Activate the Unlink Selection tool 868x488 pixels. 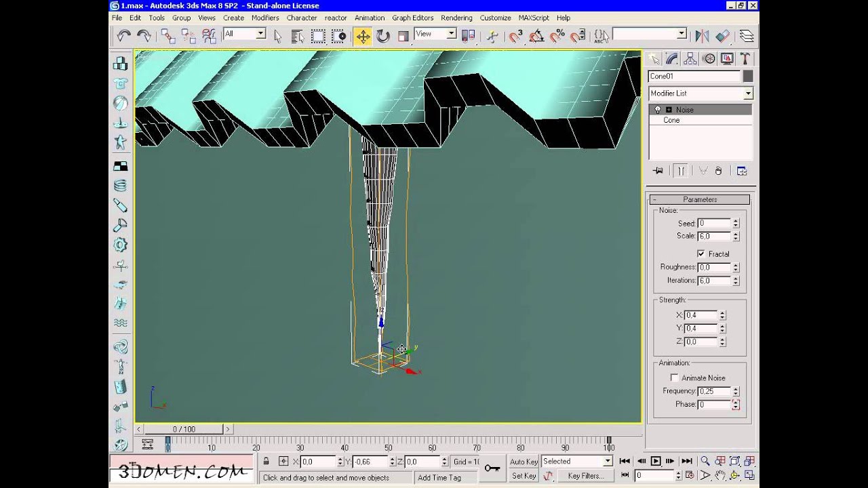pos(189,36)
